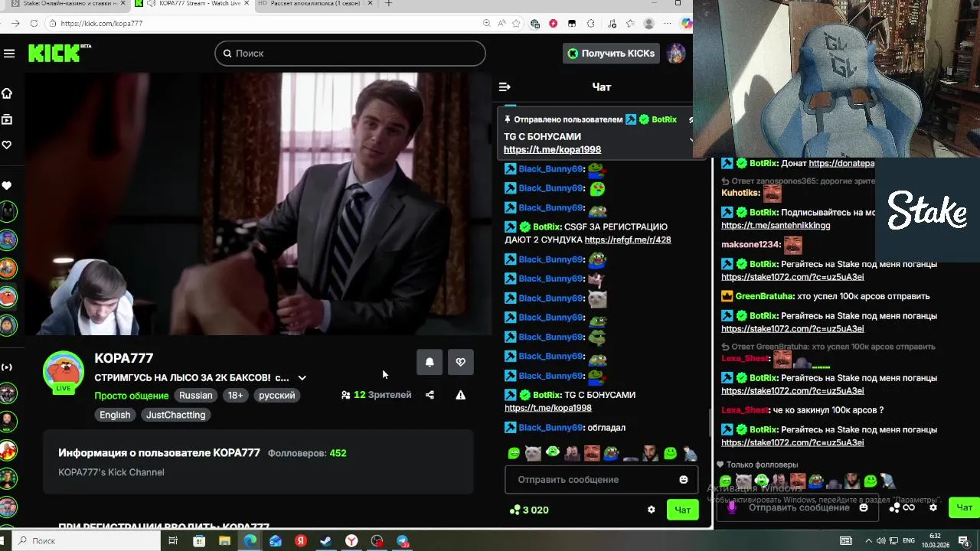The height and width of the screenshot is (551, 980).
Task: Select the Просто общение category link
Action: 131,396
